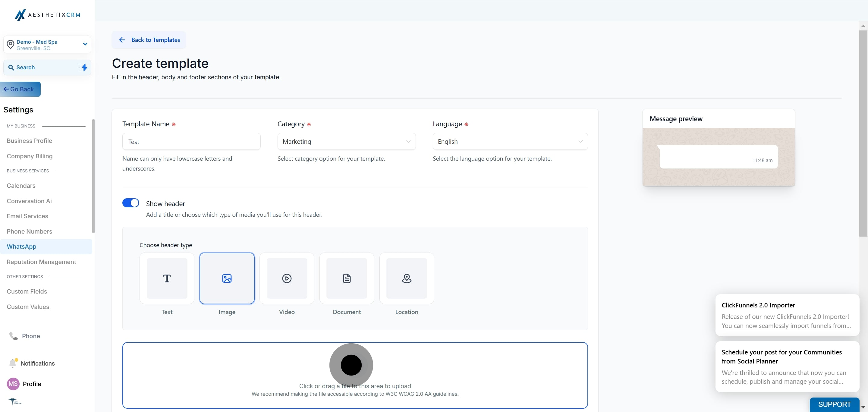Open Reputation Management settings

click(x=42, y=262)
